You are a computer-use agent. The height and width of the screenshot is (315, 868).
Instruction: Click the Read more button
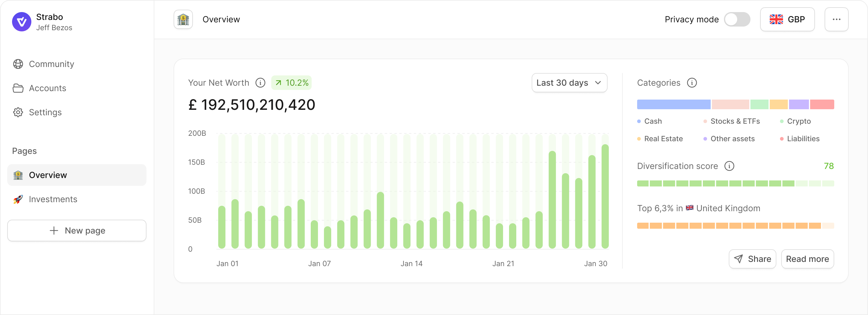(x=807, y=259)
